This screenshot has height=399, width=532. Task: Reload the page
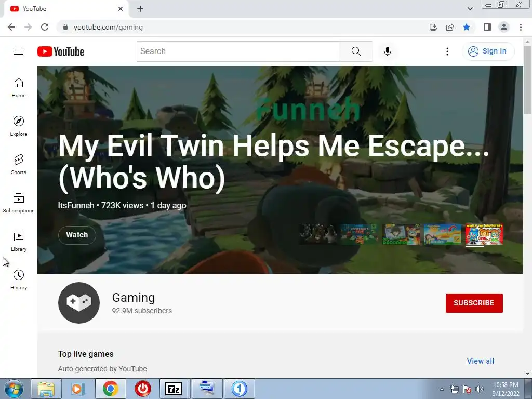pos(45,27)
